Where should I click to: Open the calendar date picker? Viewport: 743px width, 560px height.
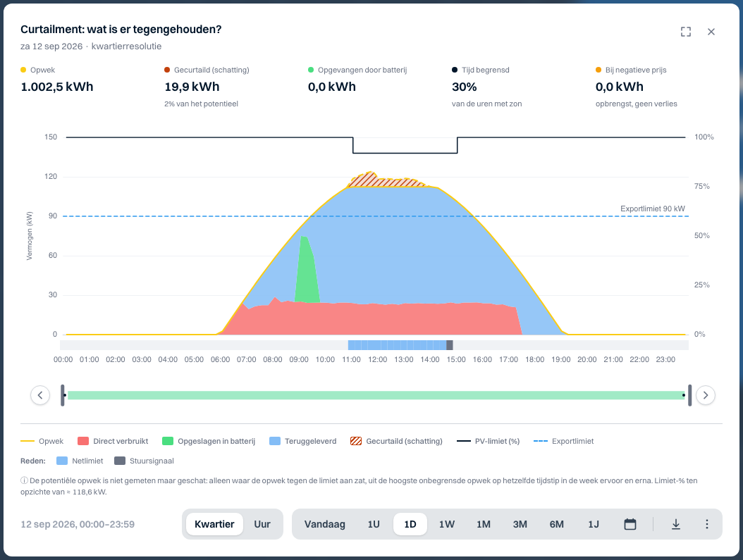point(630,524)
